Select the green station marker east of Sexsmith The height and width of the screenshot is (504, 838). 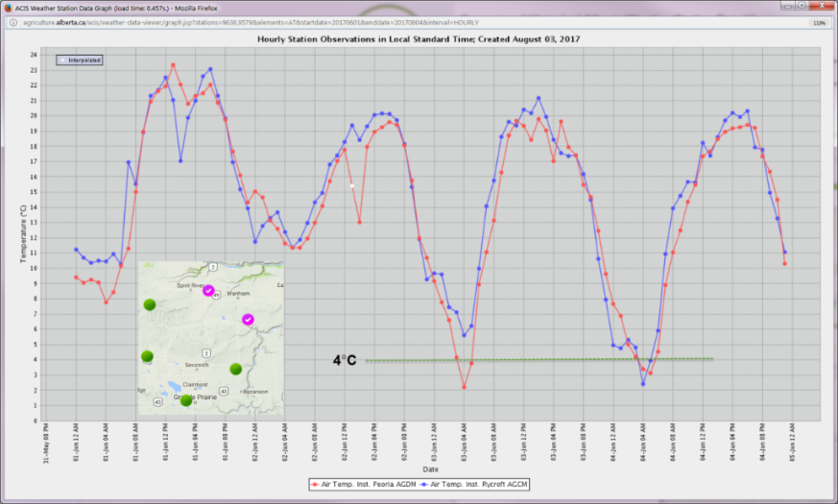click(236, 369)
